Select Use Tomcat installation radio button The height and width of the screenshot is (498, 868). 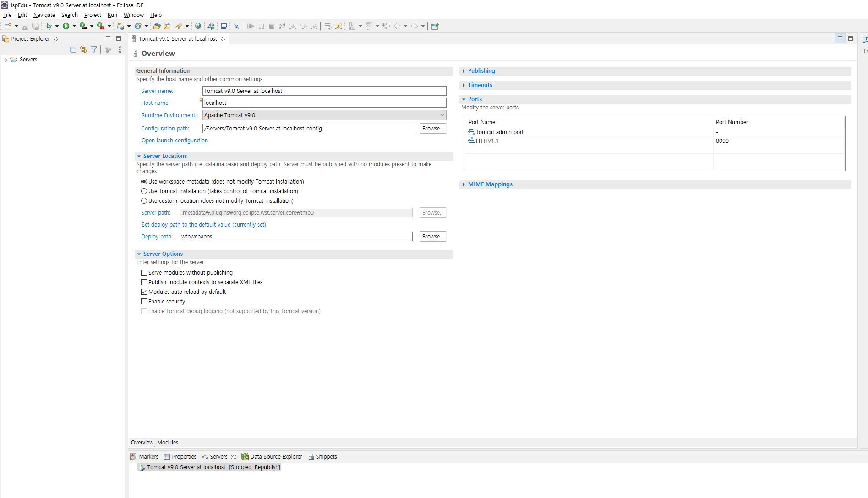144,191
